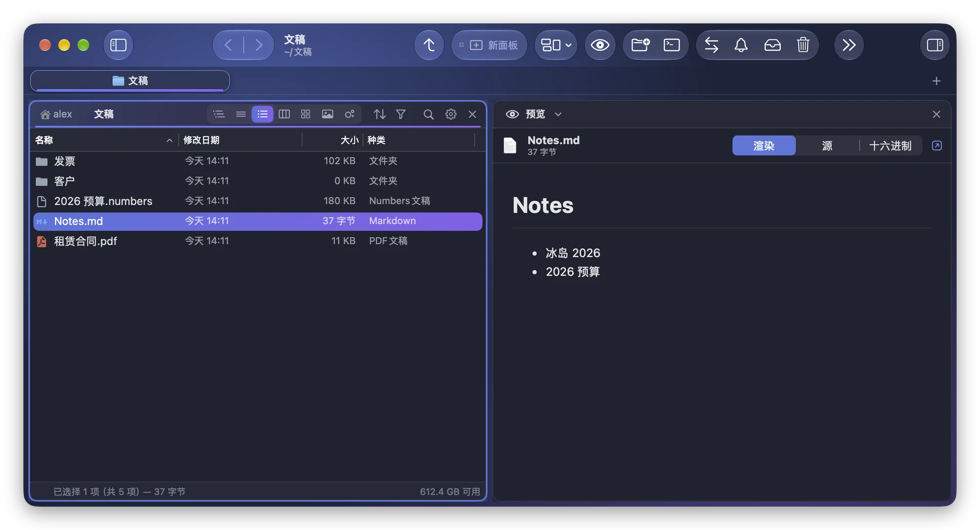Sort by 大小 column
Screen dimensions: 980x530
tap(332, 140)
